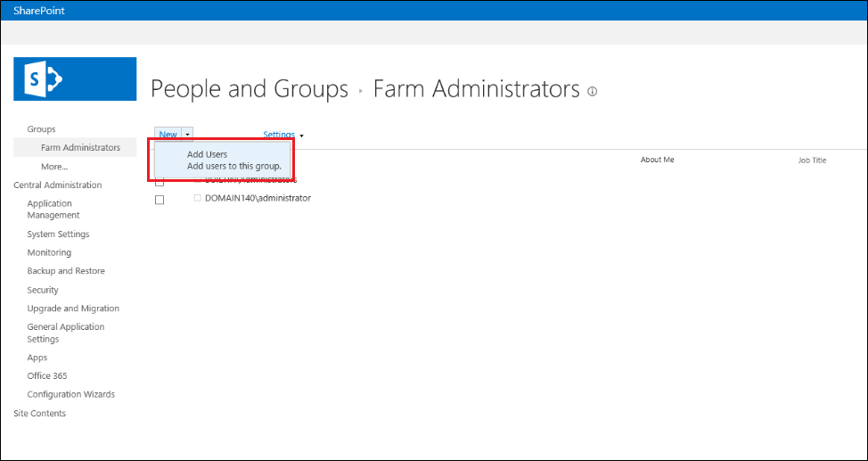The width and height of the screenshot is (868, 461).
Task: Go to Central Administration
Action: point(58,185)
